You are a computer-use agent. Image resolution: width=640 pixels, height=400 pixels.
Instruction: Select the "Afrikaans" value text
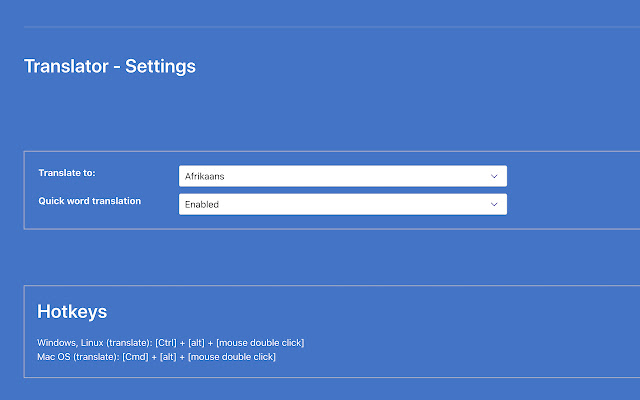(203, 177)
